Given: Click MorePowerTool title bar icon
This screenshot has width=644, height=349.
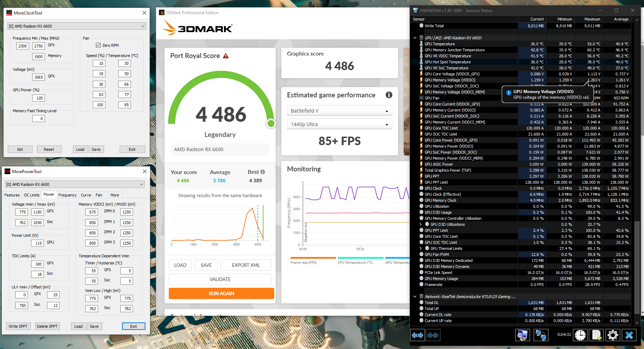Looking at the screenshot, I should tap(7, 172).
